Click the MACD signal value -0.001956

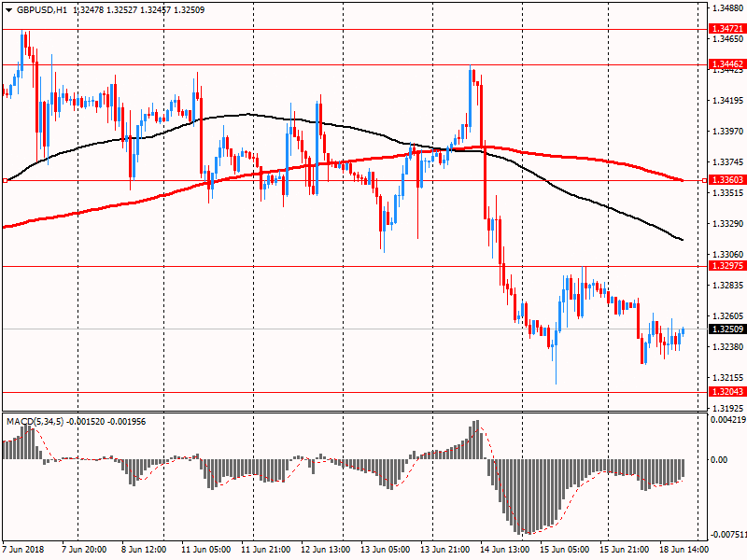point(126,422)
